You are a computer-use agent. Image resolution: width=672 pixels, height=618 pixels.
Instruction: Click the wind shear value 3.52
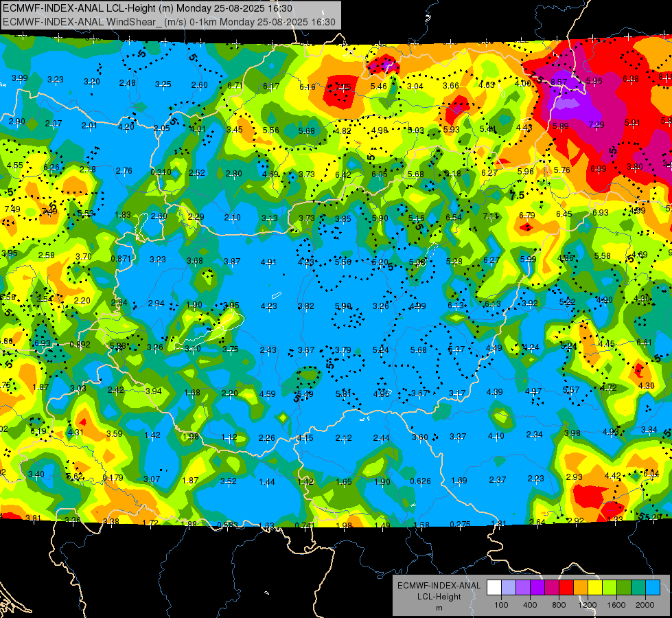coord(229,481)
